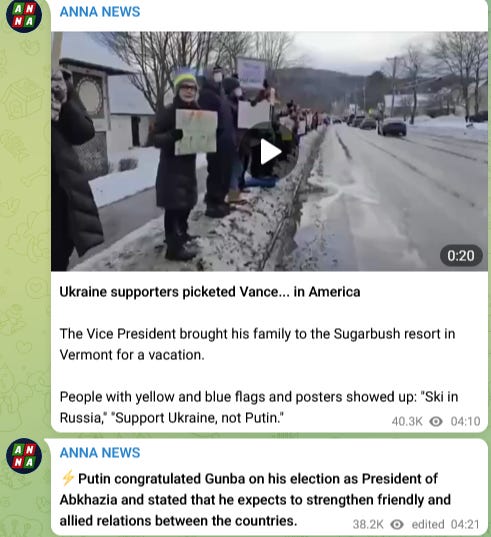Click the eye views icon next to 38.2K
Viewport: 491px width, 537px height.
pos(397,524)
